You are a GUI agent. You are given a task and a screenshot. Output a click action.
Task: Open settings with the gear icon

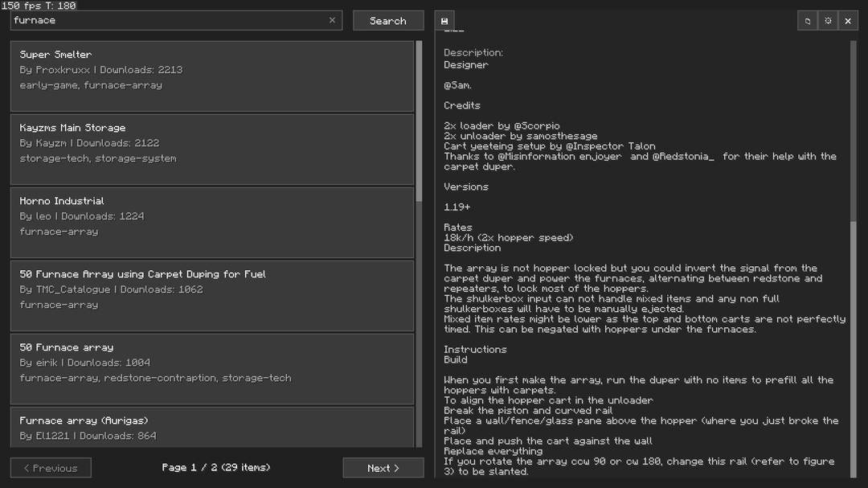pyautogui.click(x=828, y=21)
